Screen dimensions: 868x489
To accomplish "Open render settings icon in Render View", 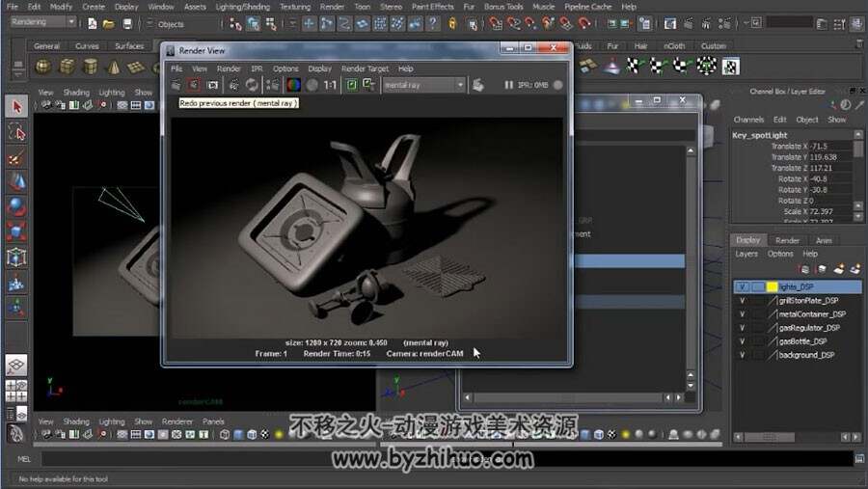I will [272, 85].
